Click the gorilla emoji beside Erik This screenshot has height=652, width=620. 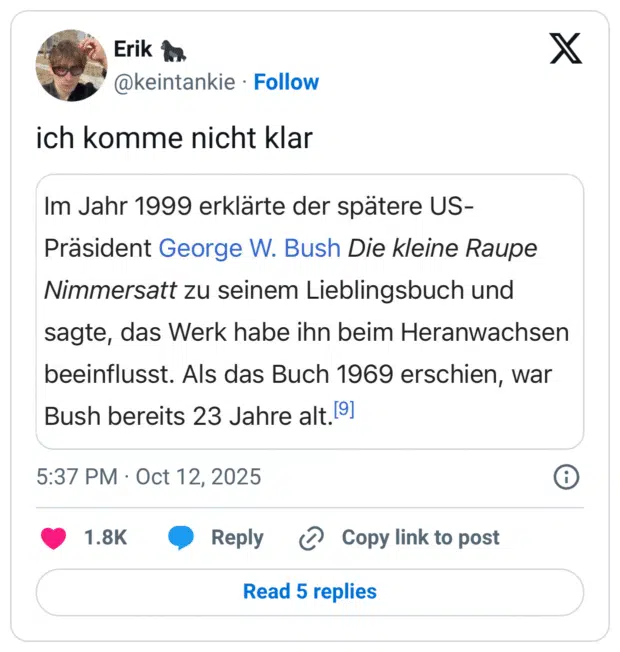coord(176,49)
